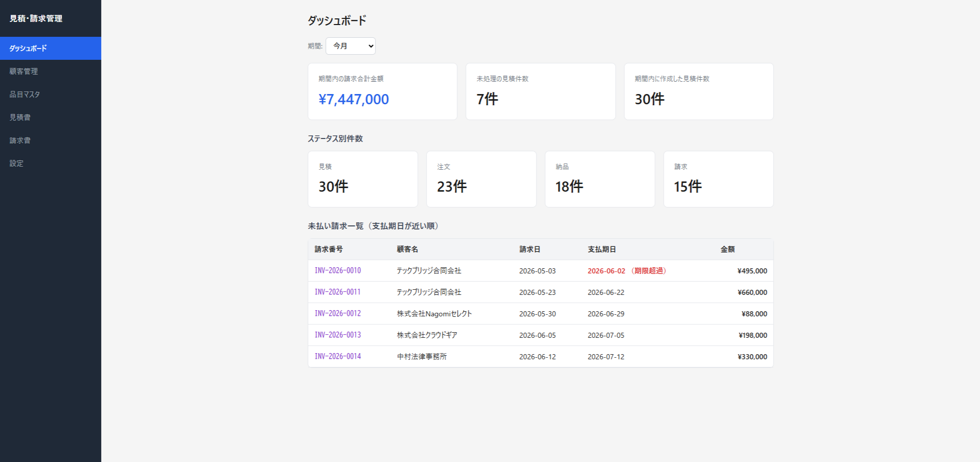980x462 pixels.
Task: Click invoice date 2026-05-23
Action: pos(538,292)
